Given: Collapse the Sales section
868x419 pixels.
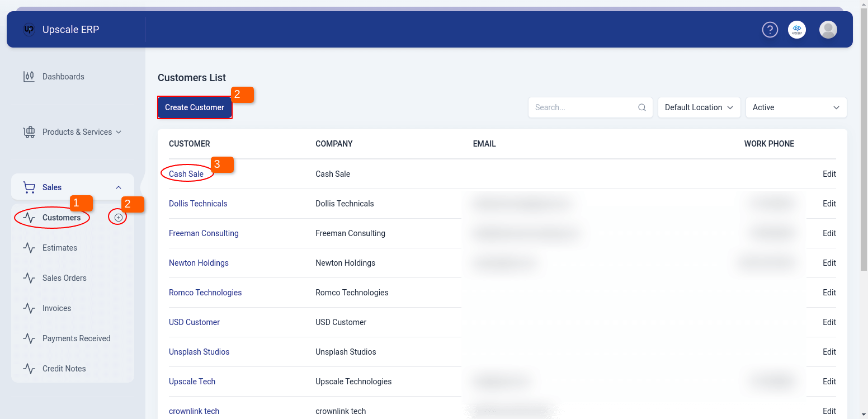Looking at the screenshot, I should (x=118, y=187).
